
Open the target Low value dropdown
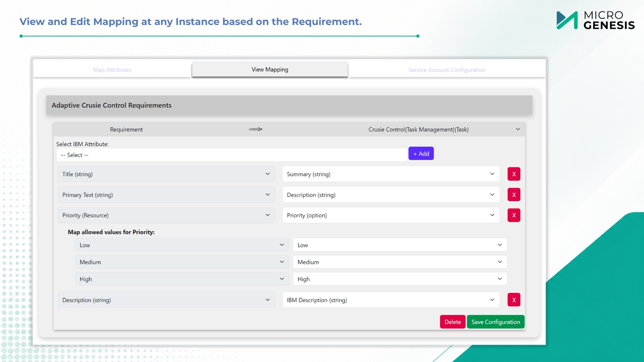[x=400, y=245]
